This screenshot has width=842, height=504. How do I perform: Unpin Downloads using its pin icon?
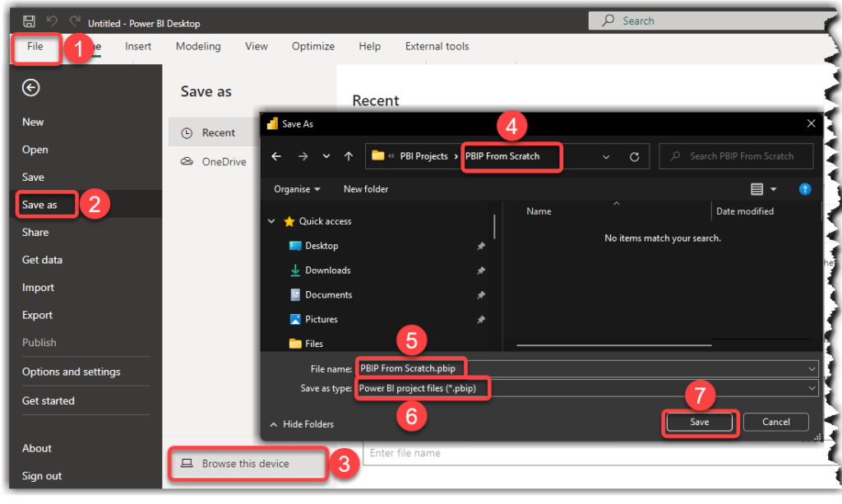(x=480, y=270)
